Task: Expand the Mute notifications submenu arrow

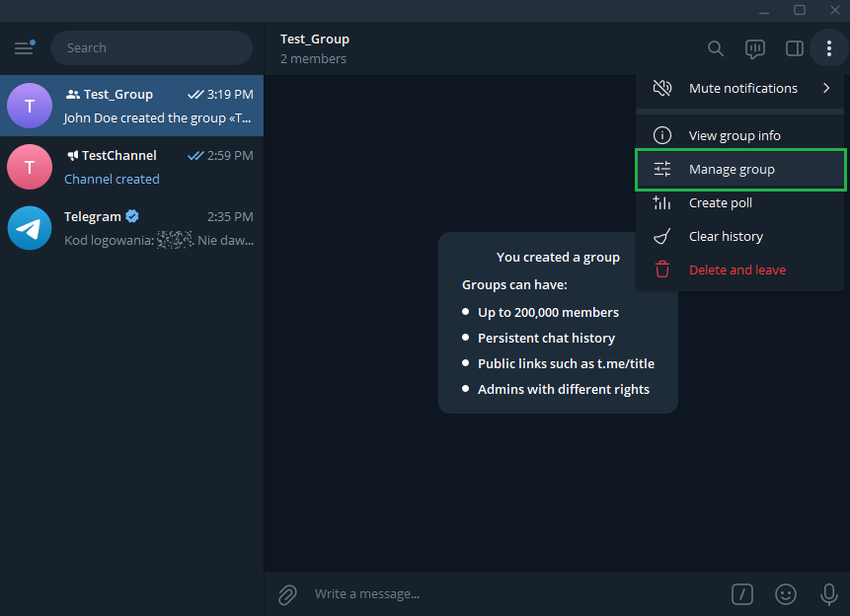Action: (x=826, y=88)
